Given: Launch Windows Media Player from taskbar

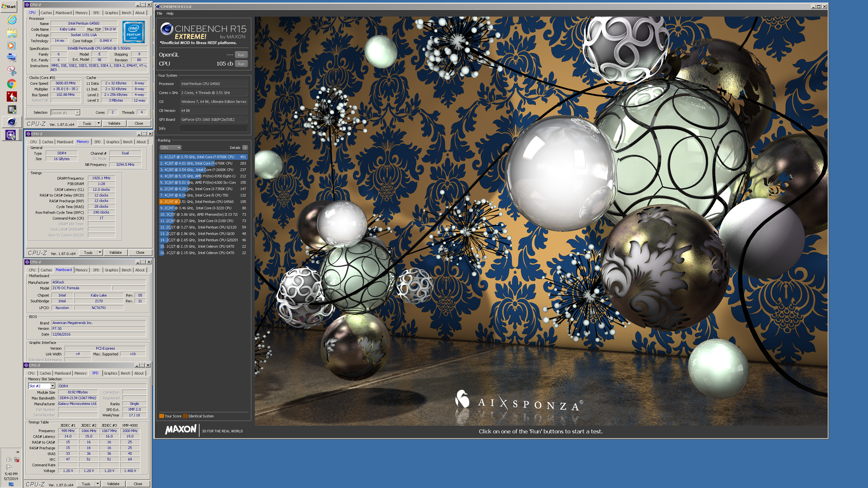Looking at the screenshot, I should 12,45.
